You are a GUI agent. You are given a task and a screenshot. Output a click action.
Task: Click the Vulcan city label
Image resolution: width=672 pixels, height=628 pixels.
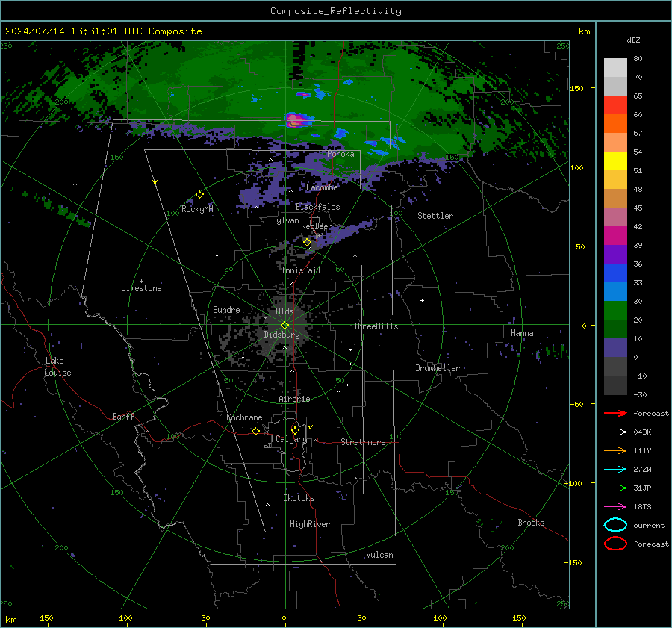coord(379,555)
